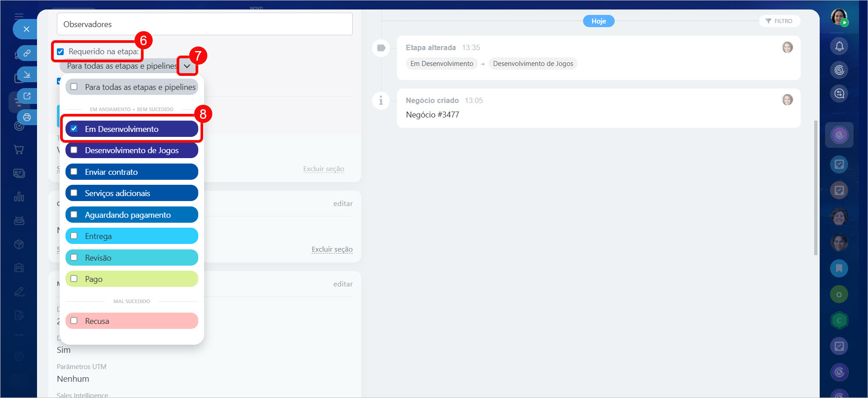Open shopping cart icon in left sidebar
Image resolution: width=868 pixels, height=398 pixels.
[x=19, y=150]
